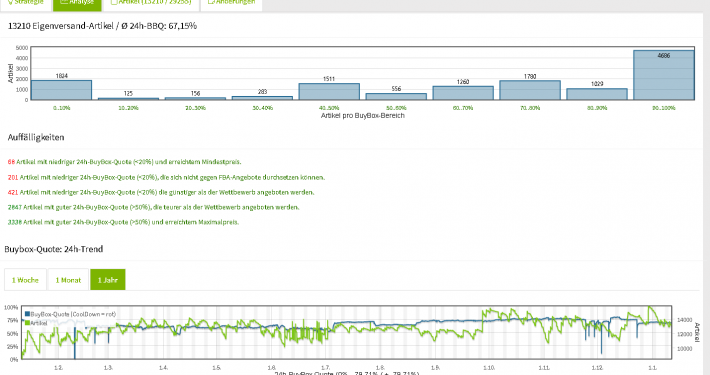The width and height of the screenshot is (710, 375).
Task: Select the 1 Jahr trend button
Action: [108, 280]
